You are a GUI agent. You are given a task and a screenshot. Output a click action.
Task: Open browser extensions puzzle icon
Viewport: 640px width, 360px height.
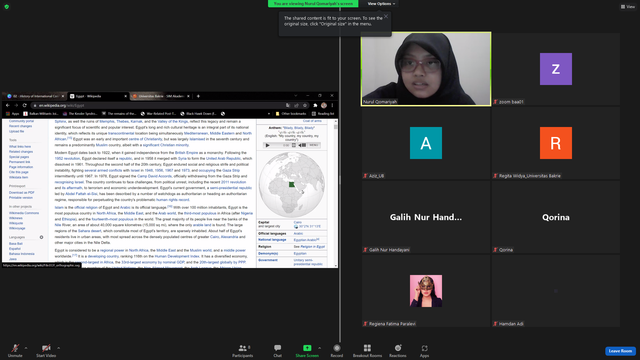[x=315, y=105]
